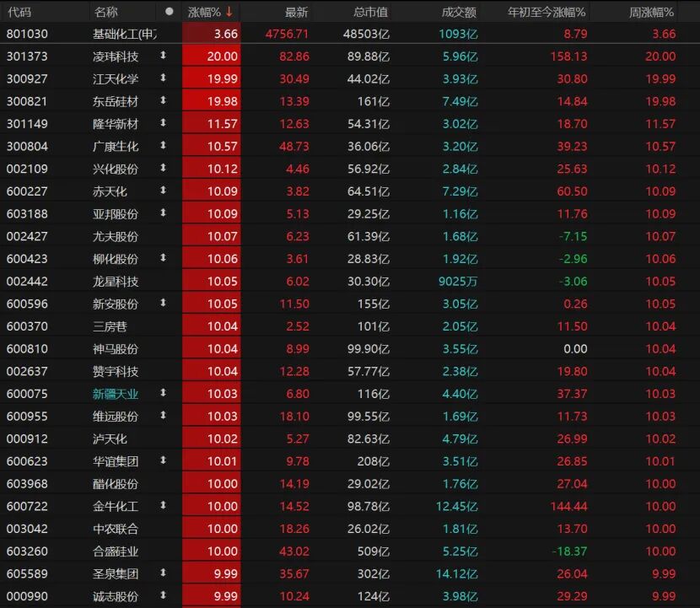The image size is (700, 608).
Task: Select the 醋化股份 stock name
Action: (116, 484)
